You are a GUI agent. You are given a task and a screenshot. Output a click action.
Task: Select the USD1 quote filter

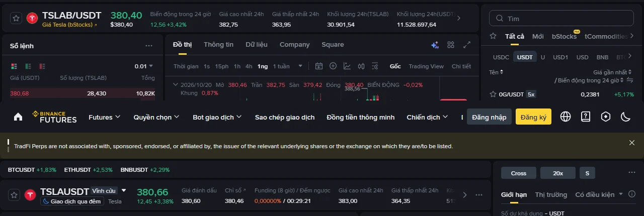560,57
